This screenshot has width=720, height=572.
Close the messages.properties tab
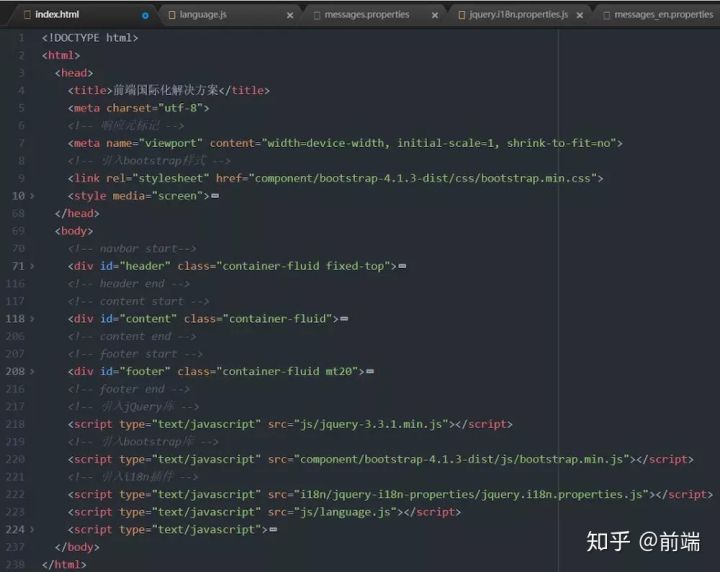coord(435,16)
